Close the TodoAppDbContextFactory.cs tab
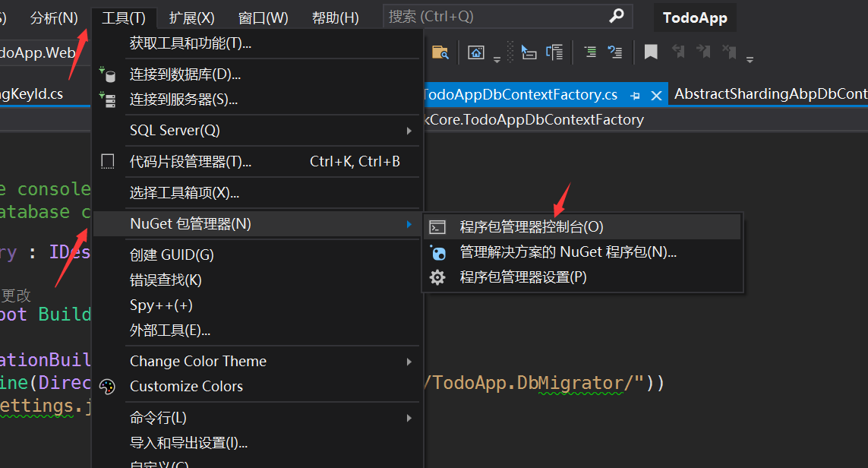868x468 pixels. click(657, 96)
